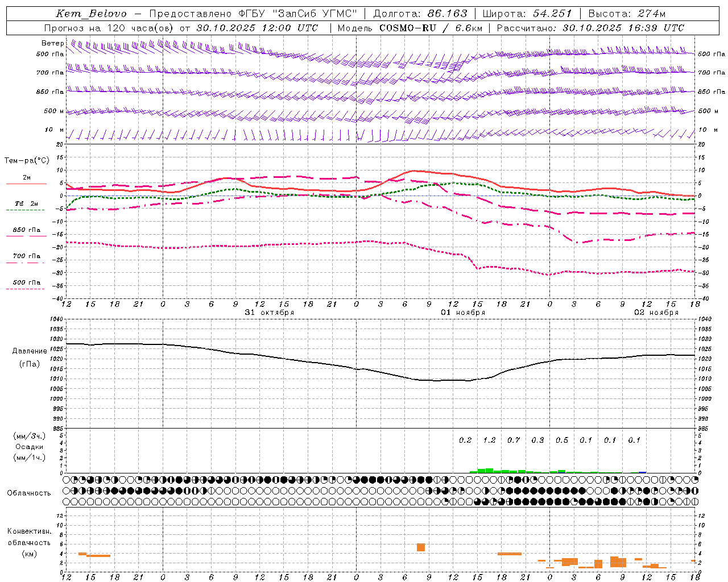The width and height of the screenshot is (728, 582).
Task: Click the (км) unit under convective cloudiness
Action: (x=29, y=554)
